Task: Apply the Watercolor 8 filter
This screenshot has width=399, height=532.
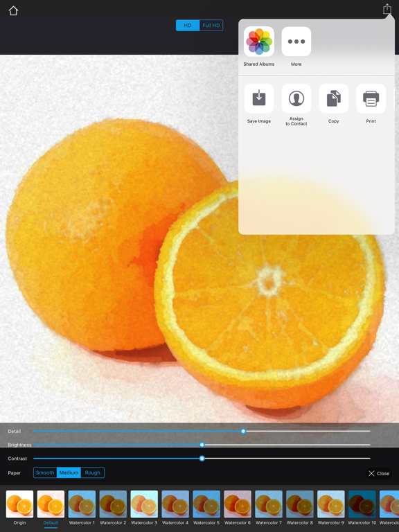Action: tap(299, 504)
